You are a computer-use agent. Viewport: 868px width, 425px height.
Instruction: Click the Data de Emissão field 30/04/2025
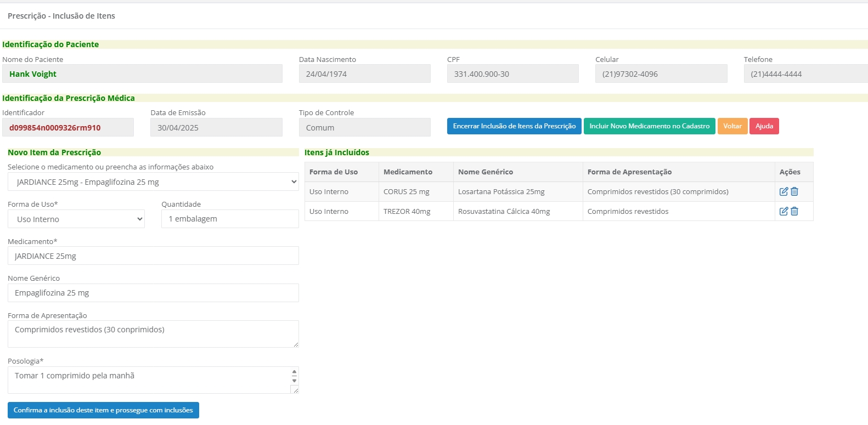tap(216, 127)
